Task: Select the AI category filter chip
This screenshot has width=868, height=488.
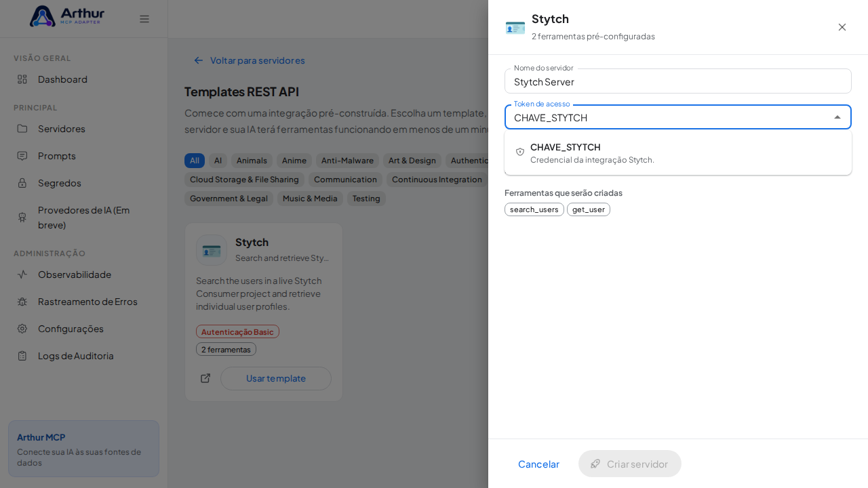Action: [x=218, y=161]
